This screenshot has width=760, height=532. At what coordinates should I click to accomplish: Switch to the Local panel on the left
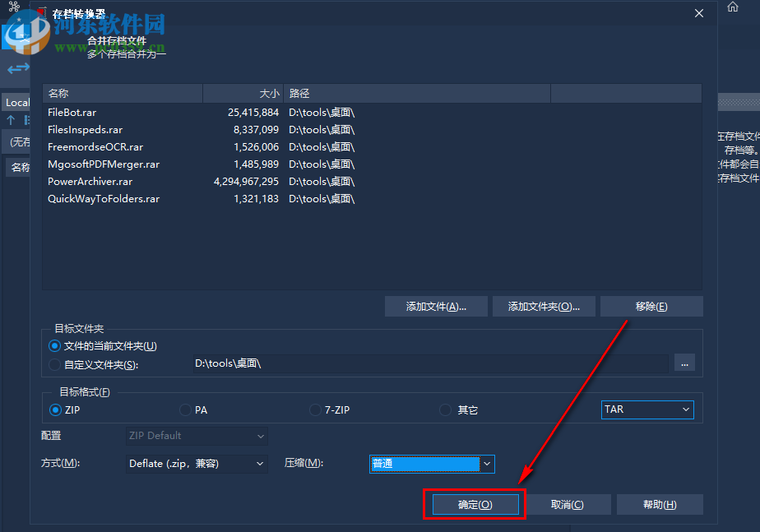17,102
